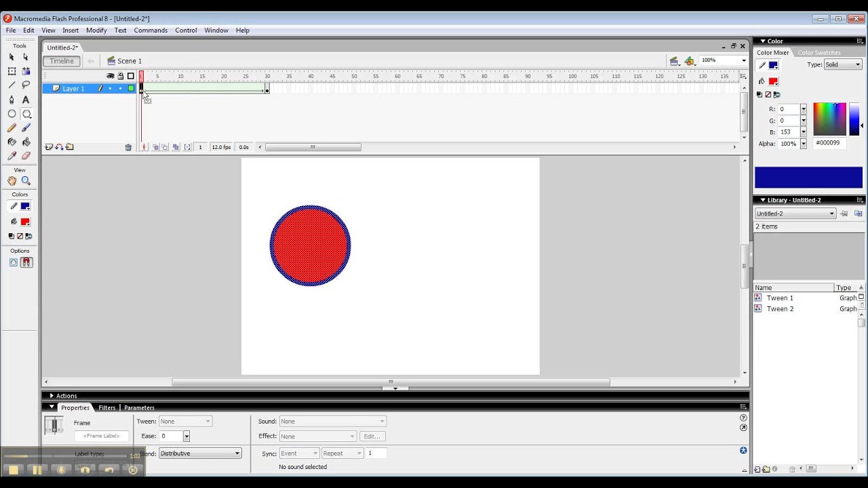868x488 pixels.
Task: Toggle the Onion Skin button
Action: (x=156, y=147)
